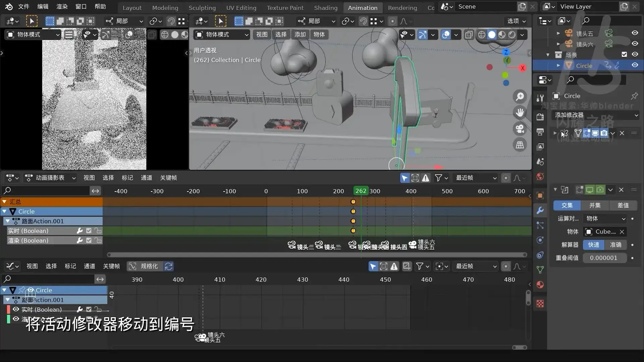The image size is (644, 362).
Task: Select 准确 as the Boolean solver
Action: (616, 245)
